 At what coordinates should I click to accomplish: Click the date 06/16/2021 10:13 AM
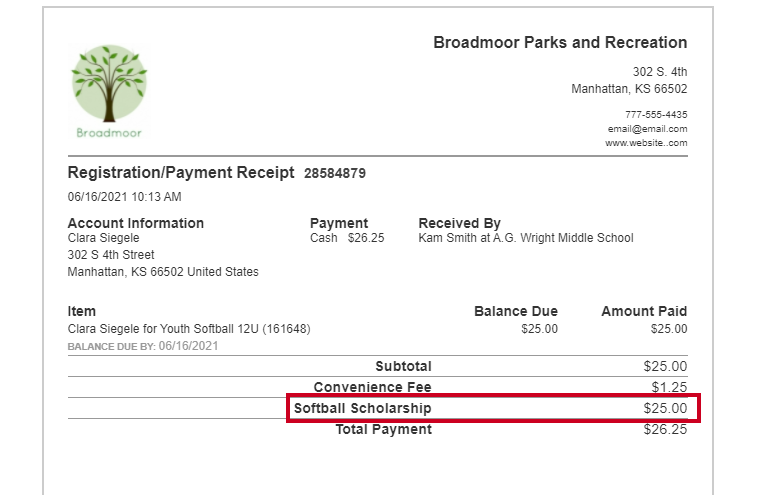point(124,197)
